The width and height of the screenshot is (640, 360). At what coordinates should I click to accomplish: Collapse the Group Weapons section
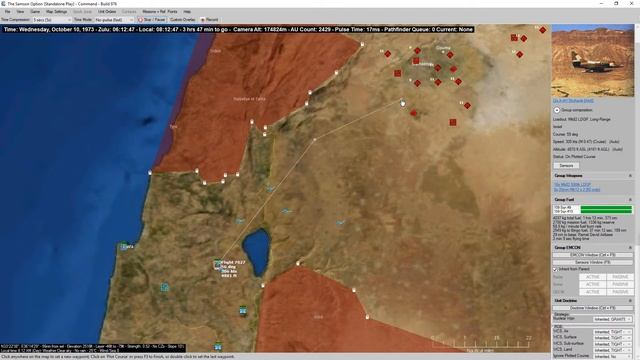click(x=630, y=176)
